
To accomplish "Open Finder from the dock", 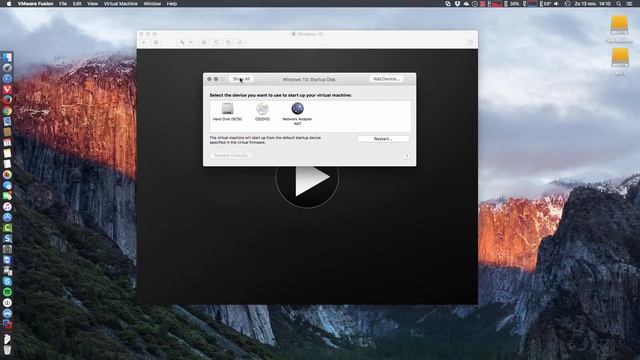I will (7, 57).
